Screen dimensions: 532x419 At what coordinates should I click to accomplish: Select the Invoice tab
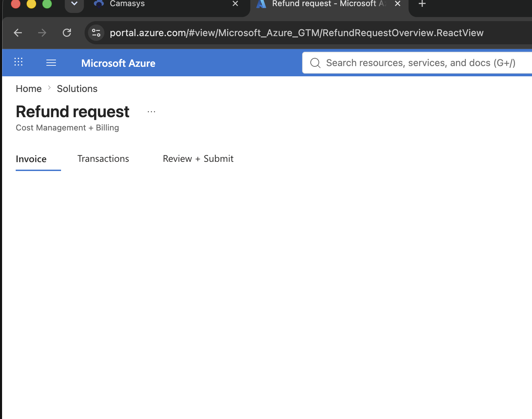point(31,159)
